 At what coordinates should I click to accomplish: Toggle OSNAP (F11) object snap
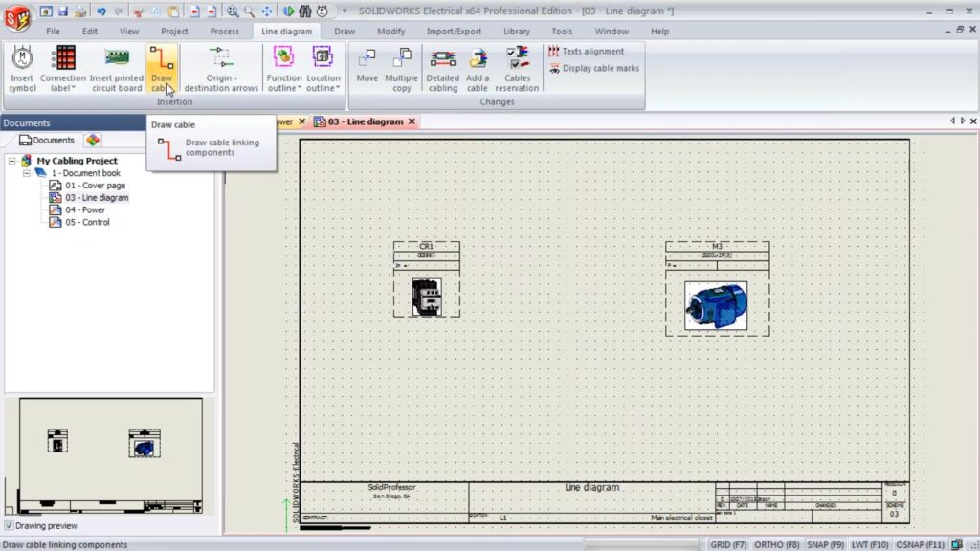920,544
